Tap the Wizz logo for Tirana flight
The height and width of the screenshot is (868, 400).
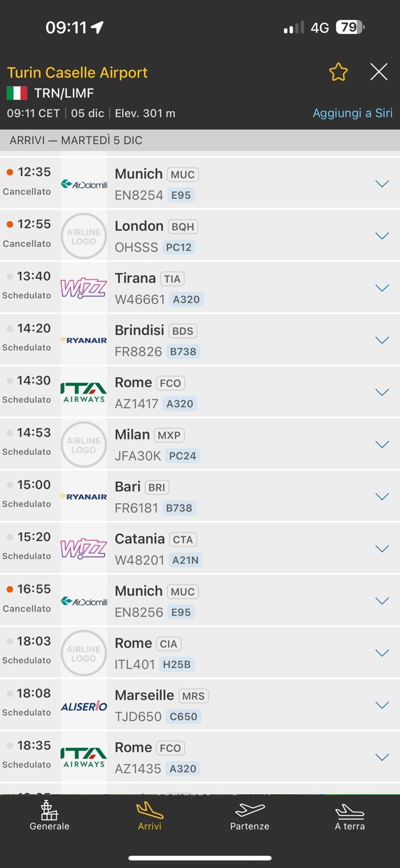(83, 288)
